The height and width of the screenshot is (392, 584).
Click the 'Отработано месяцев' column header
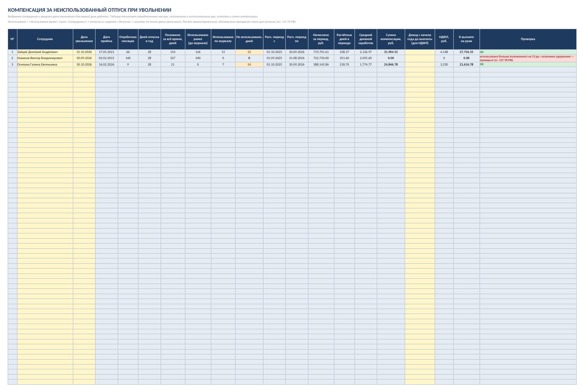(128, 39)
